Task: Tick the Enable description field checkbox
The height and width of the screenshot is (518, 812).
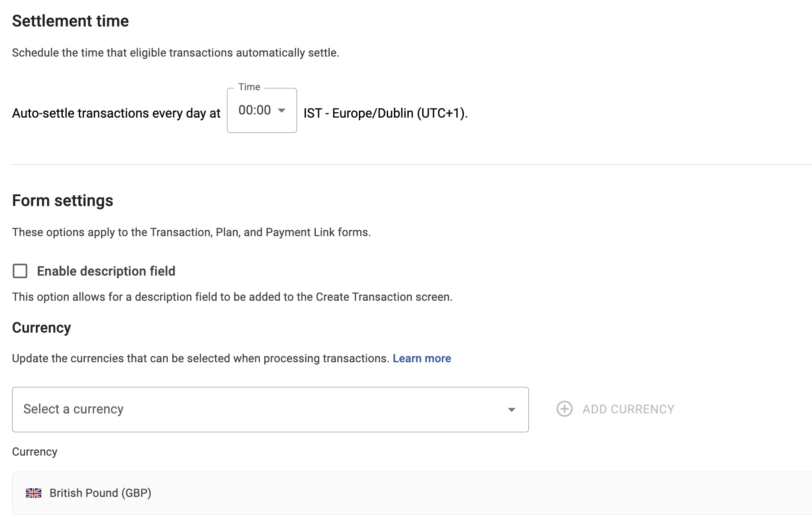Action: pos(20,271)
